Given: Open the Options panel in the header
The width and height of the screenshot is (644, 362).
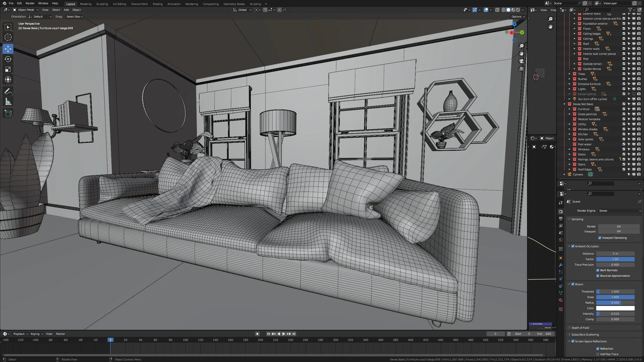Looking at the screenshot, I should pos(517,16).
